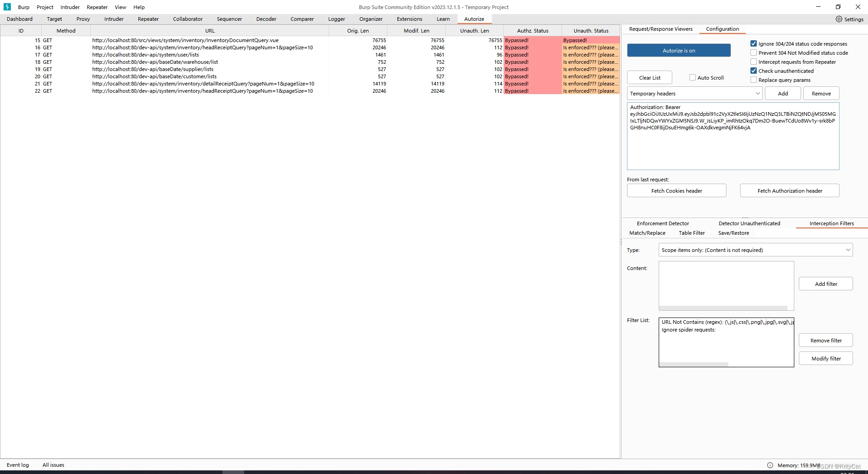This screenshot has height=474, width=868.
Task: Click the memory info icon in status bar
Action: coord(770,465)
